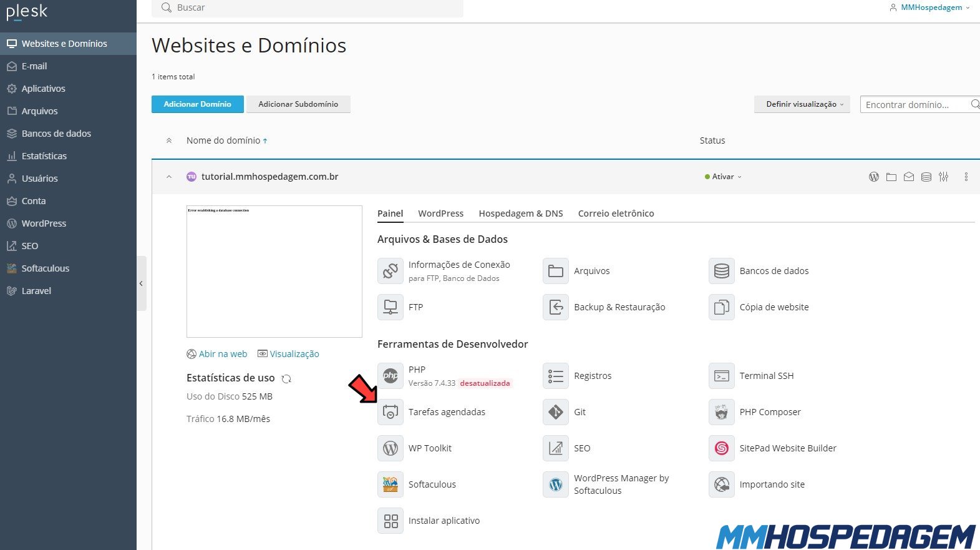Open WP Toolkit icon
The width and height of the screenshot is (980, 550).
pos(391,448)
